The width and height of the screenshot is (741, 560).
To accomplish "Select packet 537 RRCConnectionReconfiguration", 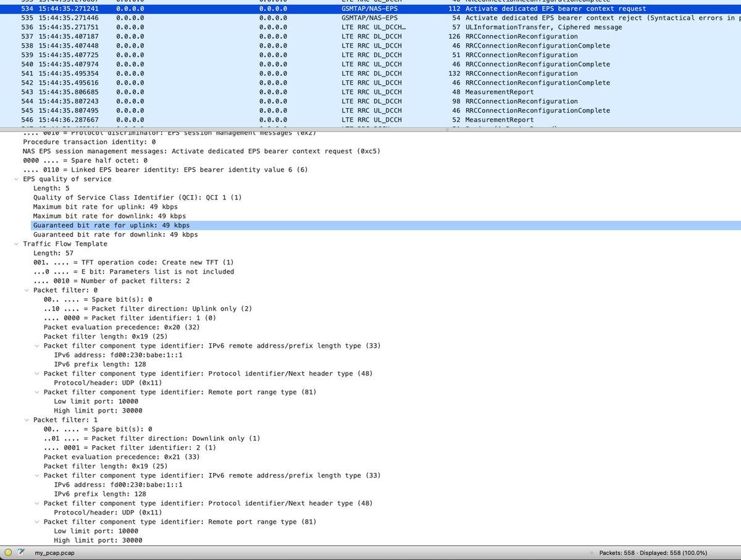I will coord(371,36).
